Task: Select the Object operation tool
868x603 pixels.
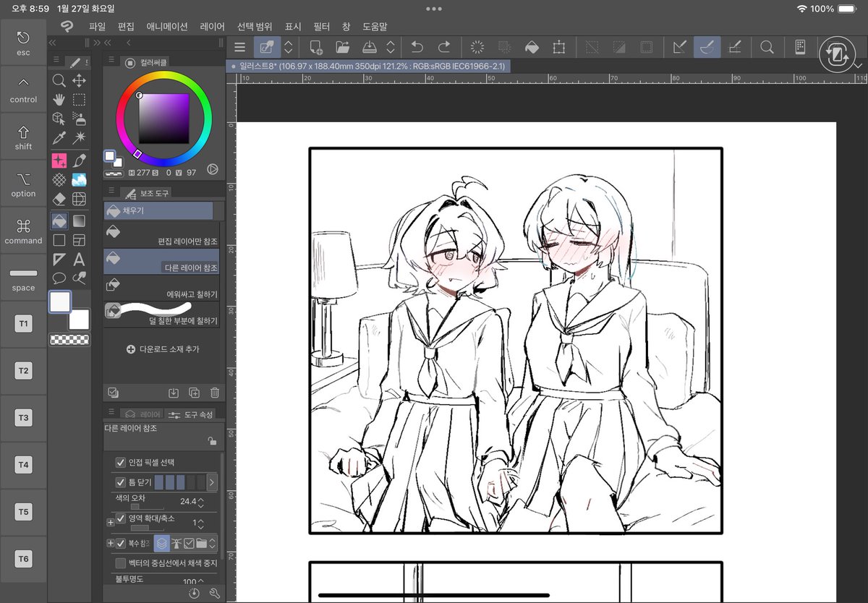Action: (x=59, y=119)
